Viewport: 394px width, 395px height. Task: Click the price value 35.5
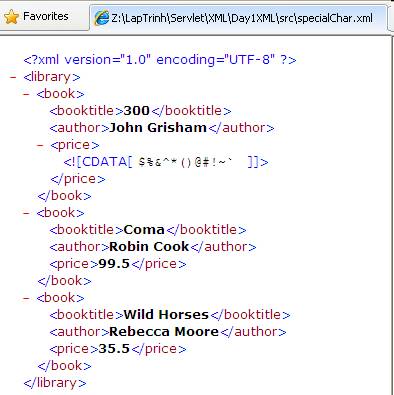point(114,349)
